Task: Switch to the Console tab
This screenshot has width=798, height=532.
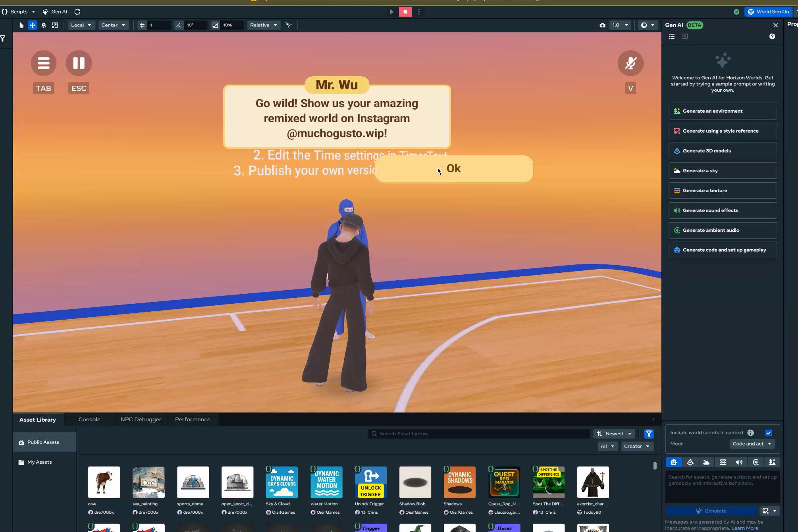Action: coord(89,420)
